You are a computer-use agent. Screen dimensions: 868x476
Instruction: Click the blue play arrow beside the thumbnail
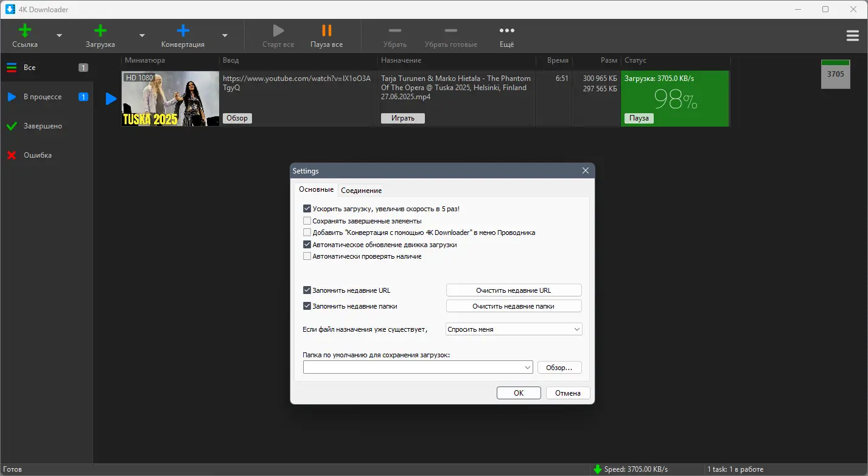(111, 99)
